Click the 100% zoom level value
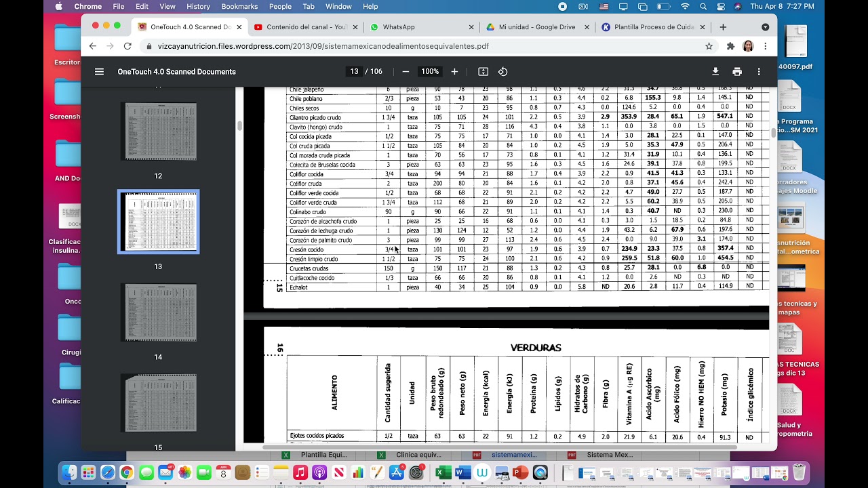 point(430,71)
